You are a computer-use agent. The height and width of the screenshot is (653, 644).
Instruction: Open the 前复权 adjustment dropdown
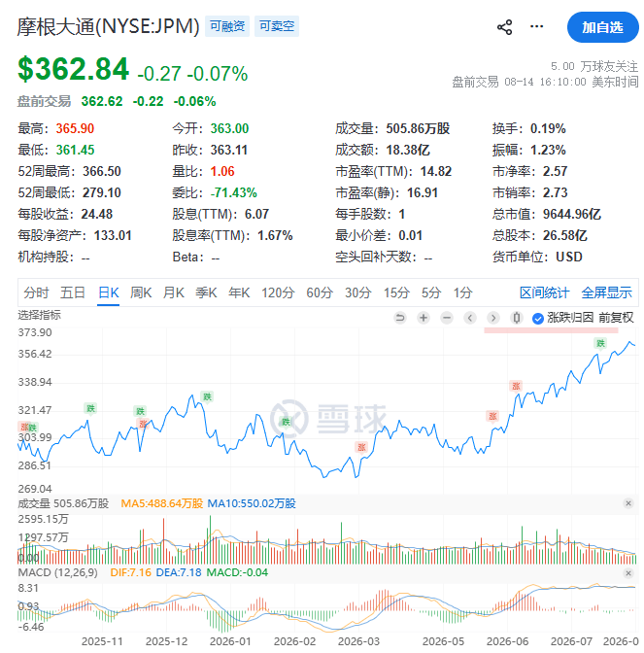coord(616,318)
